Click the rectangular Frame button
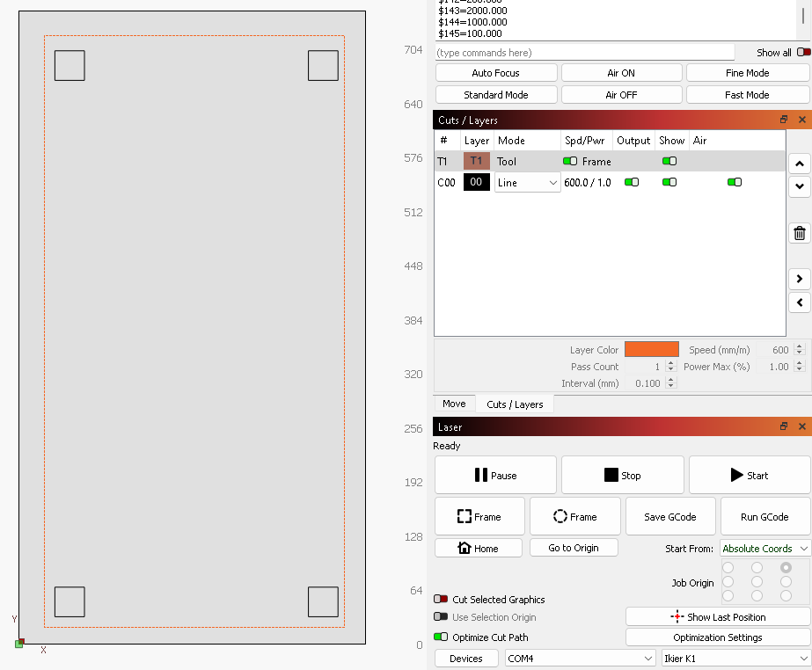 point(479,517)
